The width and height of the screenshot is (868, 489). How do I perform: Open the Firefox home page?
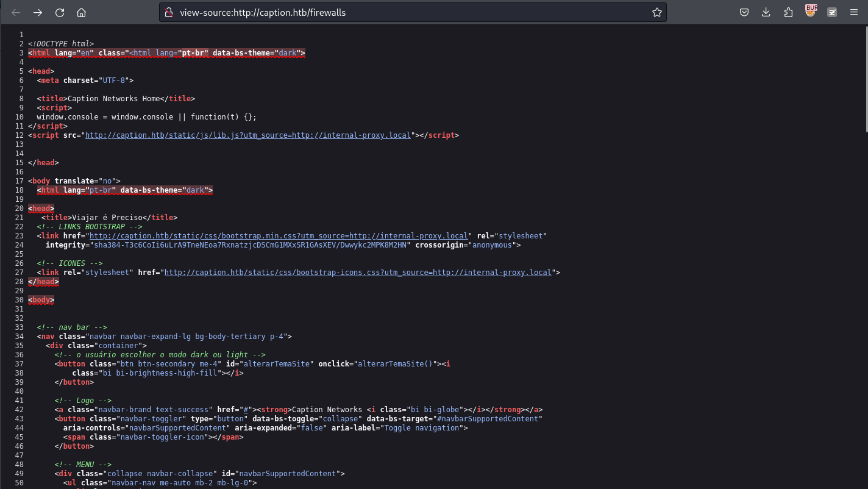point(81,12)
